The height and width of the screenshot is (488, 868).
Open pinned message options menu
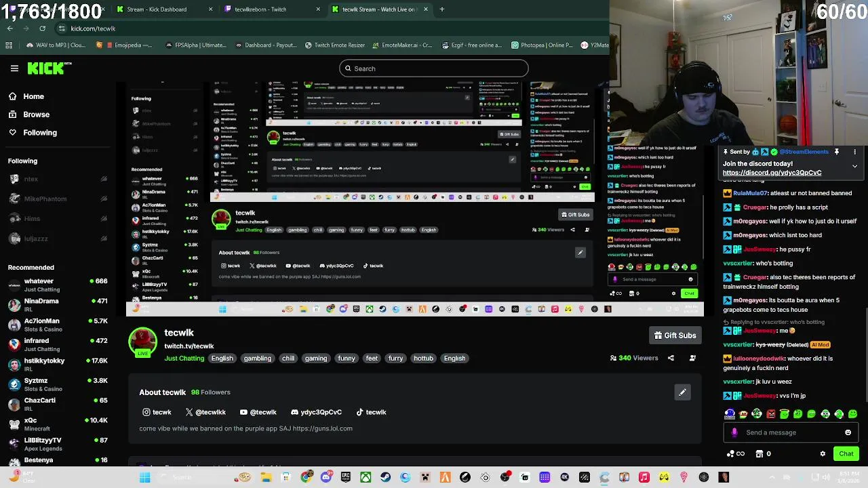pyautogui.click(x=854, y=152)
